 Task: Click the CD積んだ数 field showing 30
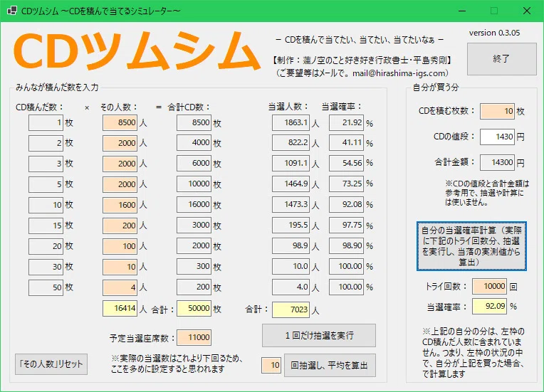click(46, 267)
